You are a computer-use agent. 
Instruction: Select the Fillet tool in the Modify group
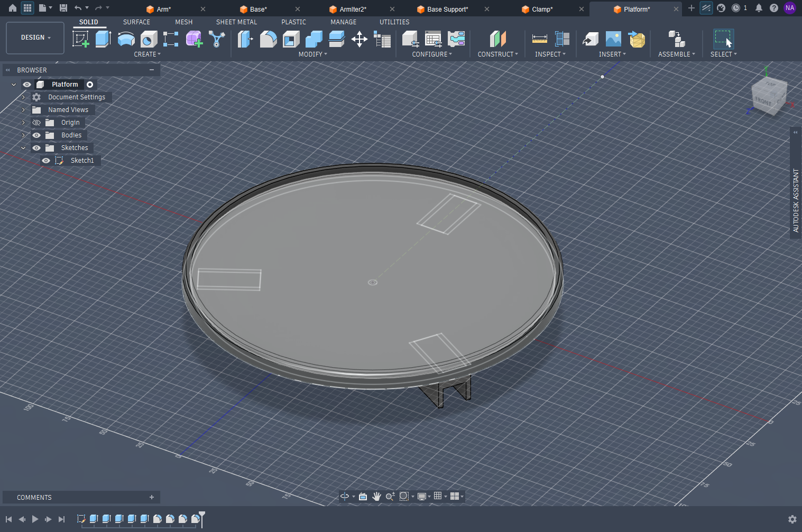(268, 39)
